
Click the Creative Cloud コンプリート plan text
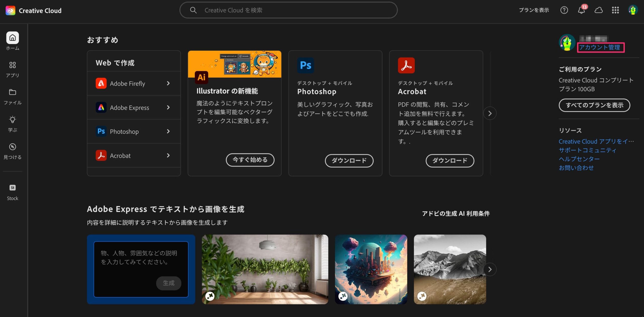point(596,85)
